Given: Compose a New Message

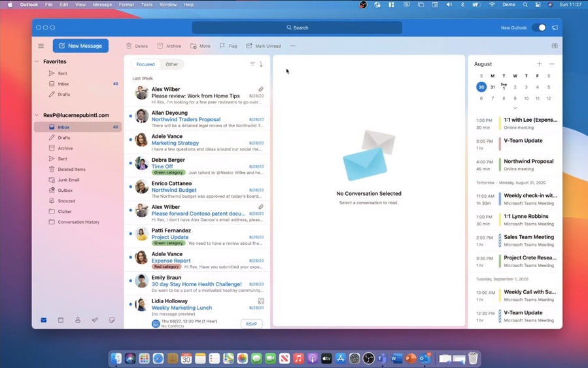Looking at the screenshot, I should pyautogui.click(x=80, y=46).
